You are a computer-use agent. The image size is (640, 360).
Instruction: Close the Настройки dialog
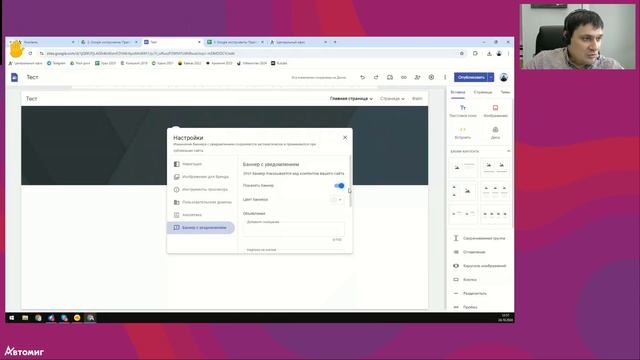345,138
